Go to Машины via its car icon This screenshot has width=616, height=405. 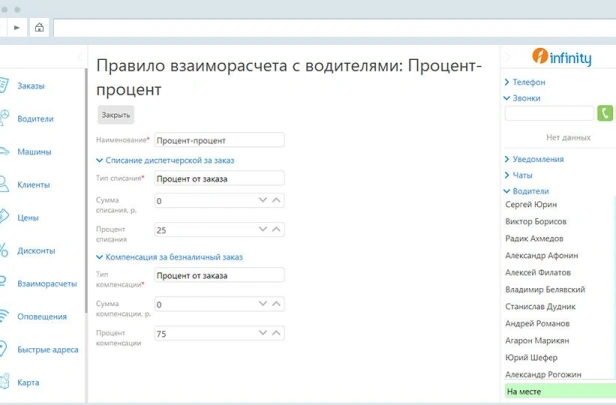[x=3, y=152]
